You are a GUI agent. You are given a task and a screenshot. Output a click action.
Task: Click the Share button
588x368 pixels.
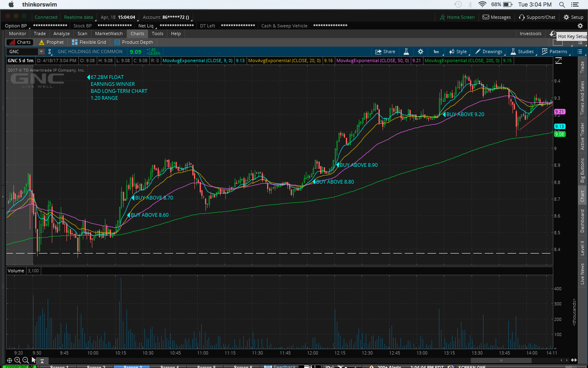(x=385, y=52)
